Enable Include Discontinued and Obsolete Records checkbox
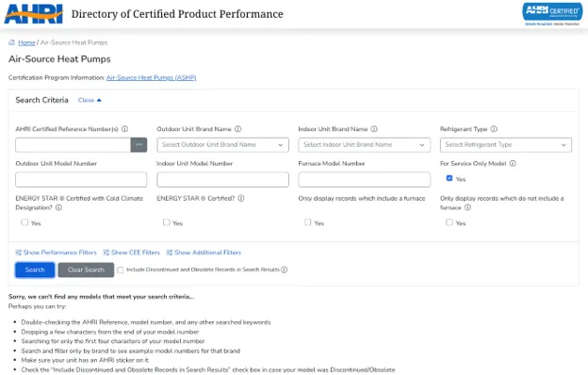This screenshot has width=588, height=375. pyautogui.click(x=121, y=270)
